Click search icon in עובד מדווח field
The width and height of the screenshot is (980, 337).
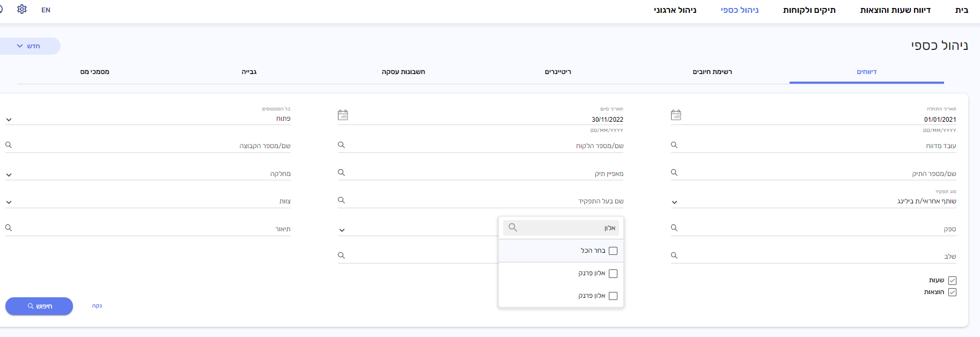pyautogui.click(x=674, y=145)
